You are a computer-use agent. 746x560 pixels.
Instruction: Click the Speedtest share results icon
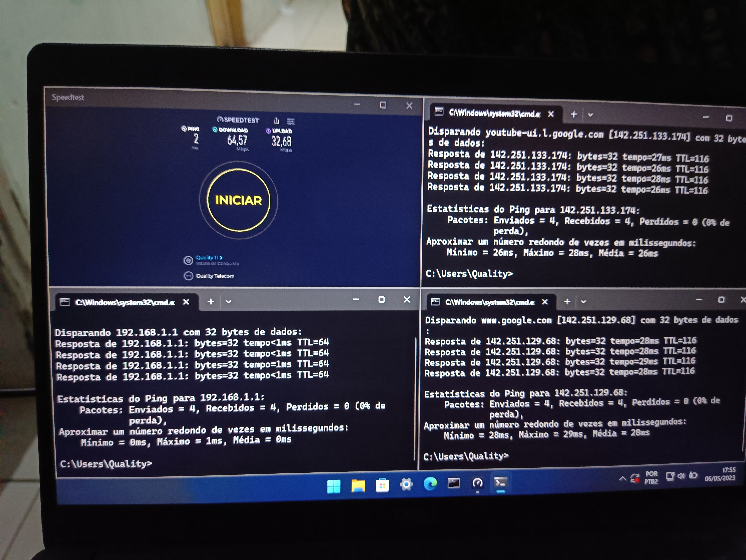277,121
